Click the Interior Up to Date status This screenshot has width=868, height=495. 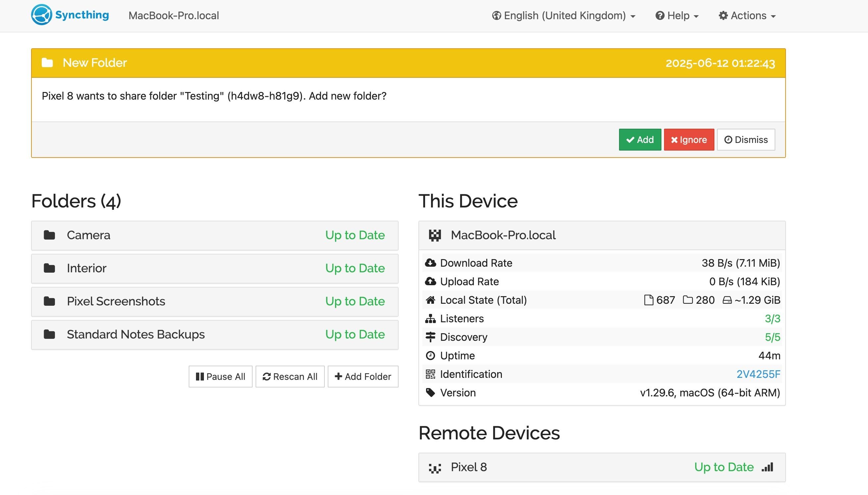click(x=355, y=268)
